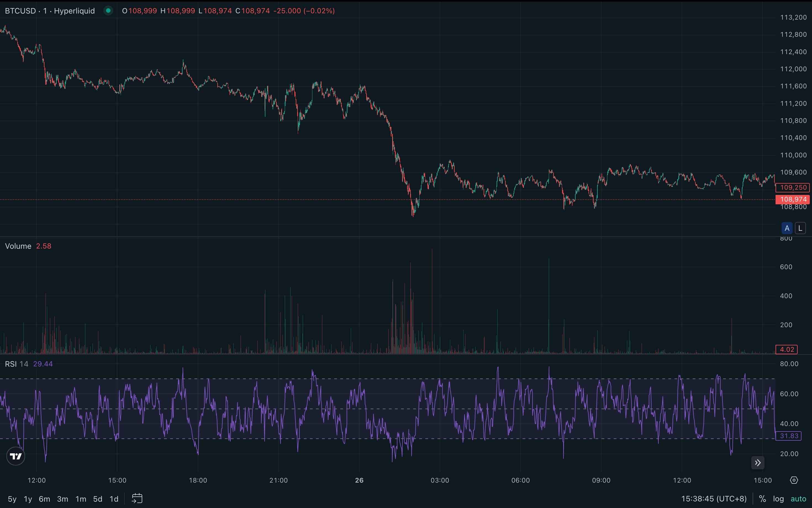
Task: Toggle percent scale mode
Action: click(x=762, y=499)
